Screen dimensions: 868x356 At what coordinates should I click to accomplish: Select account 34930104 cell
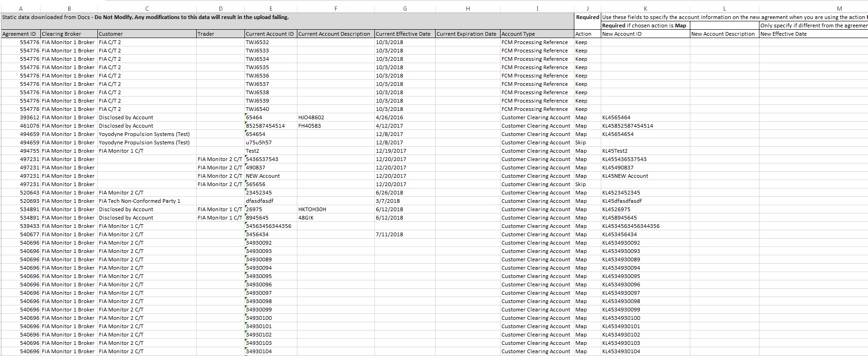click(271, 351)
